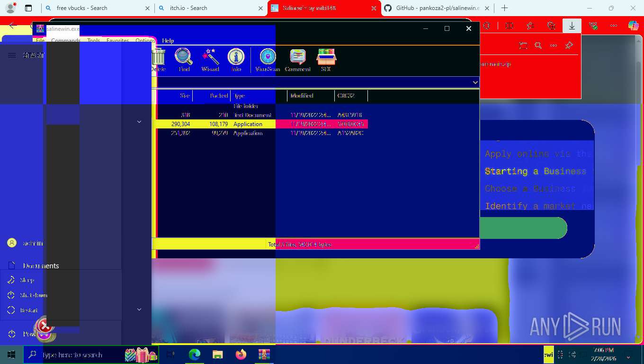The image size is (644, 364).
Task: Click the Find toolbar icon in WinRAR
Action: point(184,60)
